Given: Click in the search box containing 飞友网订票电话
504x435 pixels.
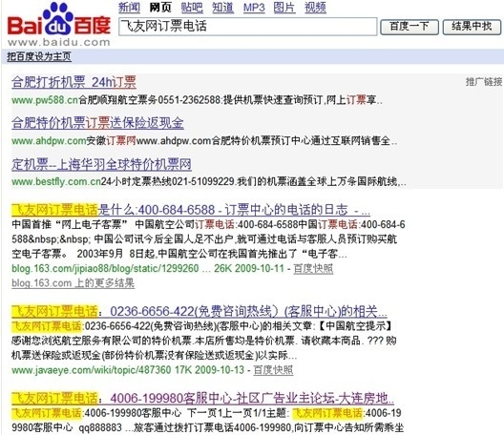Looking at the screenshot, I should (x=247, y=27).
